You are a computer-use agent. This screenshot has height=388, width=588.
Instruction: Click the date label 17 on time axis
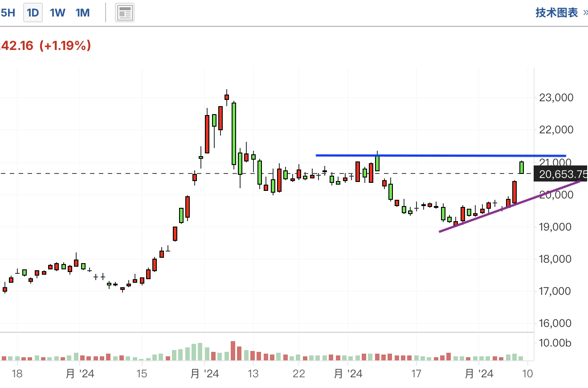click(416, 373)
